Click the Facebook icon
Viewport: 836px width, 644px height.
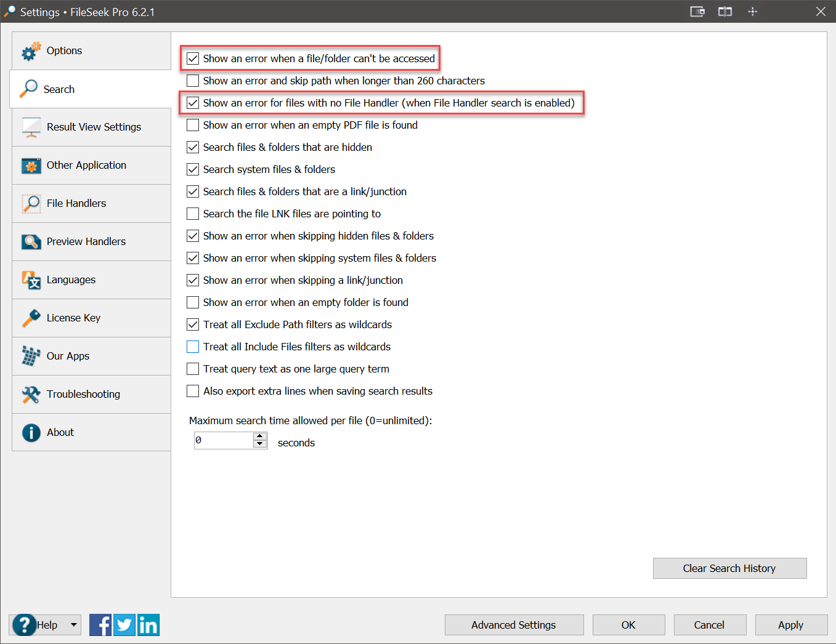click(100, 625)
